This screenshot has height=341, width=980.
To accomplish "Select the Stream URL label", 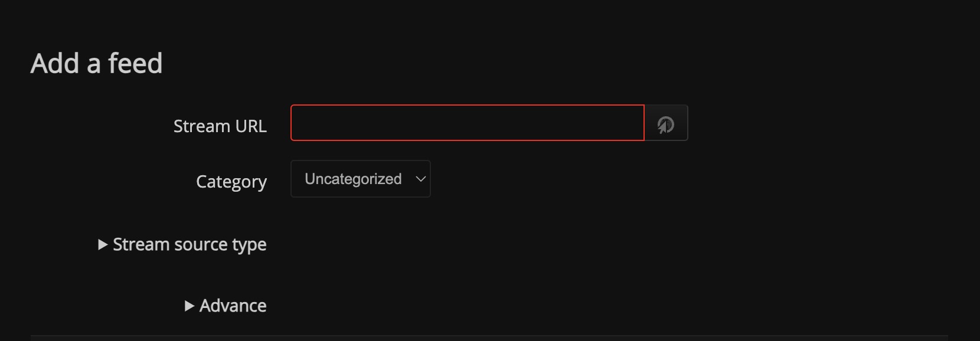I will point(220,125).
